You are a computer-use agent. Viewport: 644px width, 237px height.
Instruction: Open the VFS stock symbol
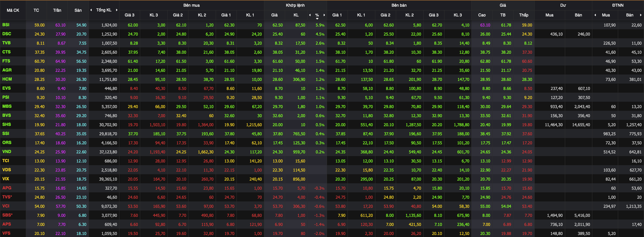(x=6, y=233)
